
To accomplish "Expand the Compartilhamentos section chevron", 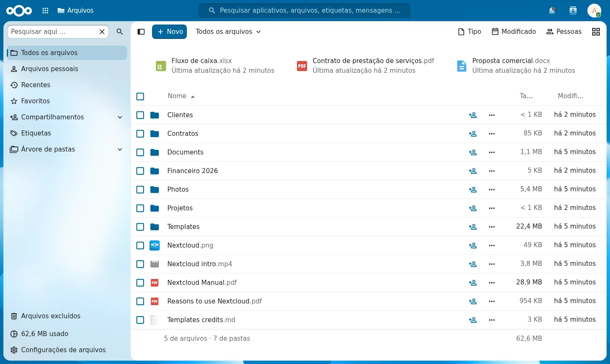I will coord(120,117).
